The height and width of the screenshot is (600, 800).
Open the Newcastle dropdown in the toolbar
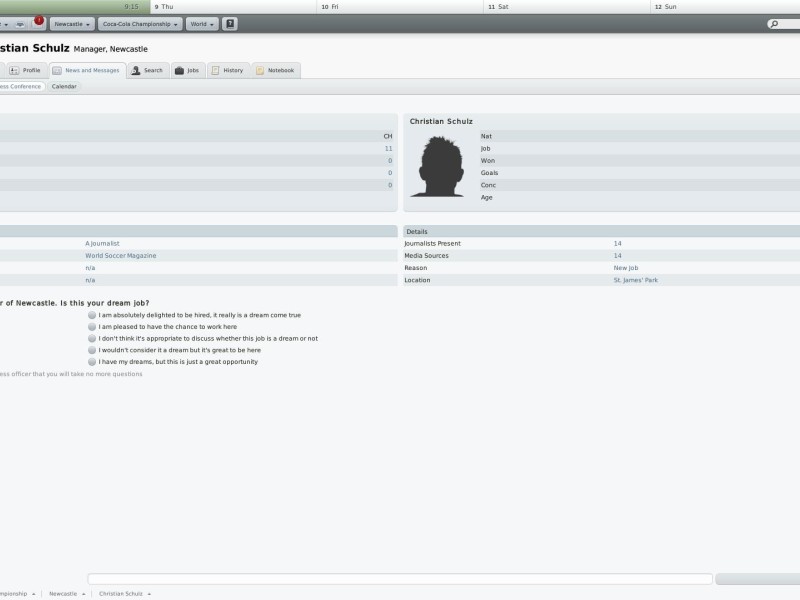71,24
